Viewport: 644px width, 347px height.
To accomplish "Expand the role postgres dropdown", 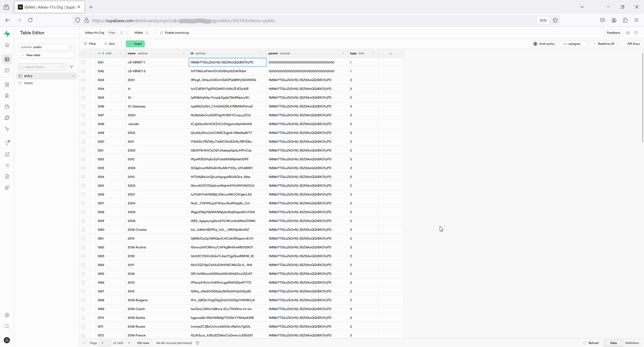I will tap(573, 44).
